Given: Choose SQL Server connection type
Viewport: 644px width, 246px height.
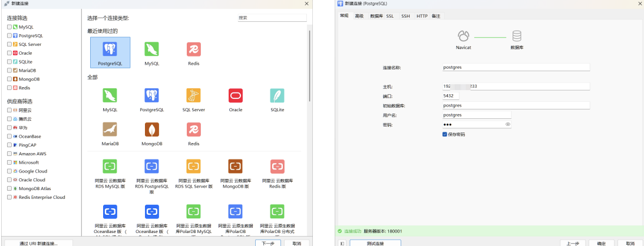Looking at the screenshot, I should point(193,99).
